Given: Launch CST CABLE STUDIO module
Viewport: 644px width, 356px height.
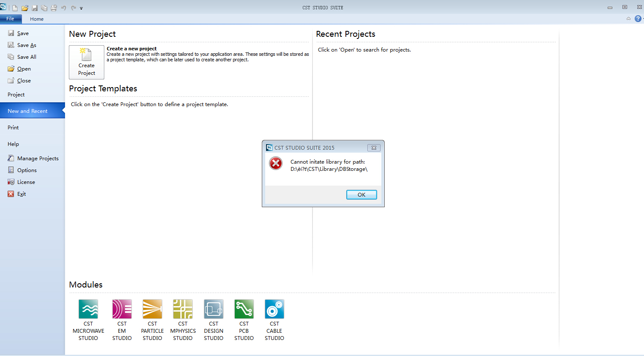Looking at the screenshot, I should [x=274, y=320].
